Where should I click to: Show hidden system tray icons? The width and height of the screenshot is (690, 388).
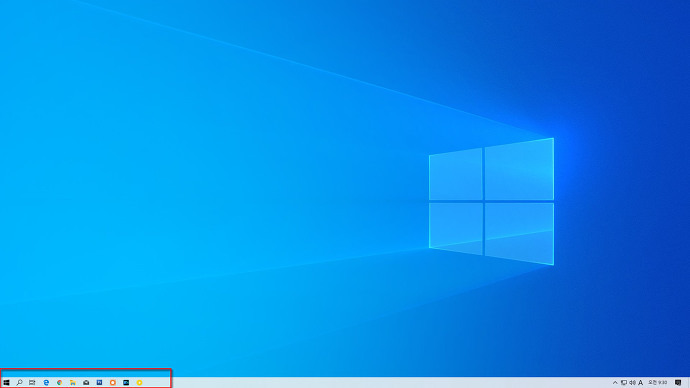(615, 383)
